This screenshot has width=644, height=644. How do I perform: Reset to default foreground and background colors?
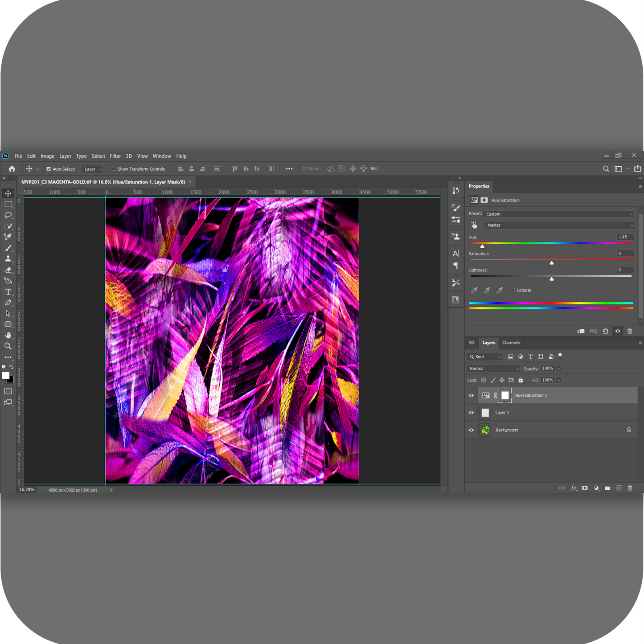tap(4, 367)
